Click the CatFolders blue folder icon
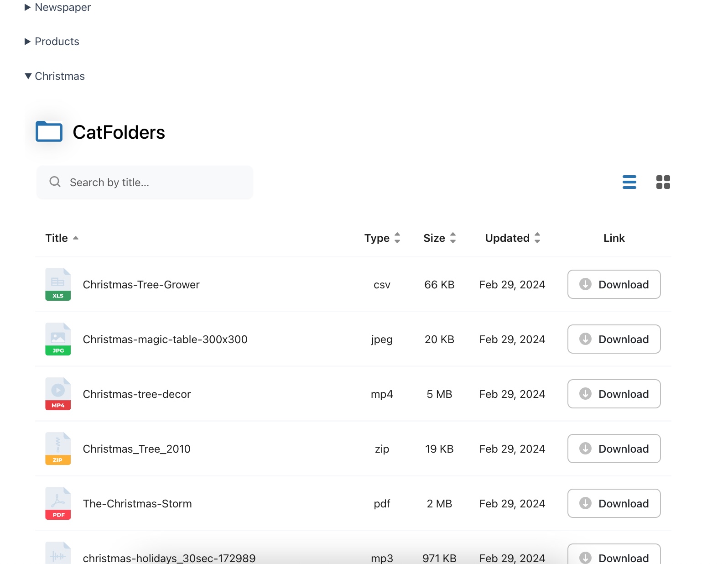This screenshot has width=728, height=564. [49, 132]
